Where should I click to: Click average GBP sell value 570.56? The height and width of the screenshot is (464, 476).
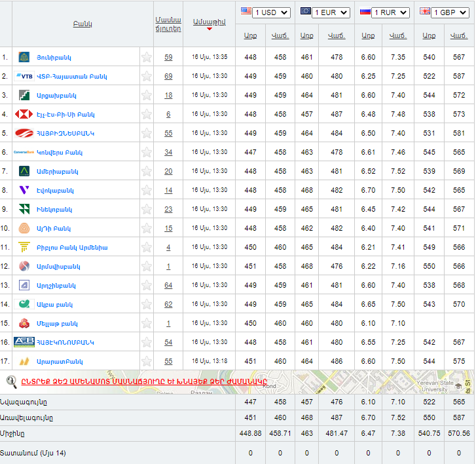click(459, 433)
